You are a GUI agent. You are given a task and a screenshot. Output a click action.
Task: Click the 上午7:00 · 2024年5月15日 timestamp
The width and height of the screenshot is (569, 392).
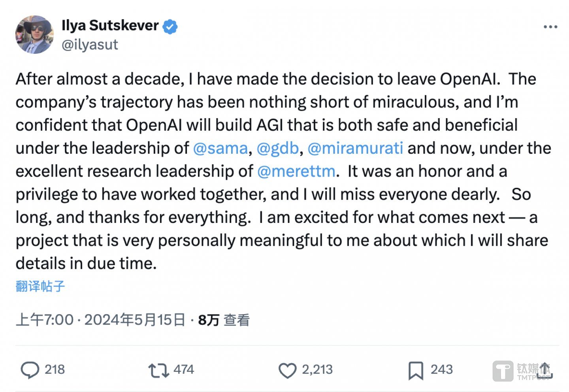click(100, 320)
